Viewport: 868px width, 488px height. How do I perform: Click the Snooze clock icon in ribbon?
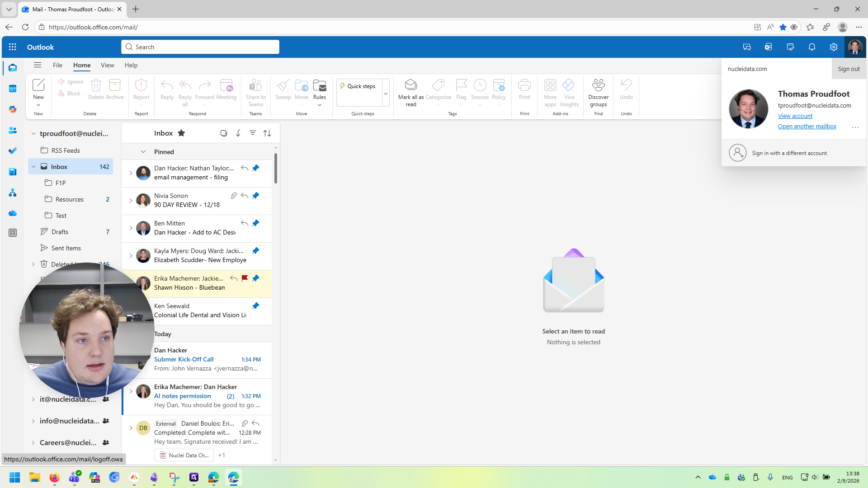pos(480,85)
